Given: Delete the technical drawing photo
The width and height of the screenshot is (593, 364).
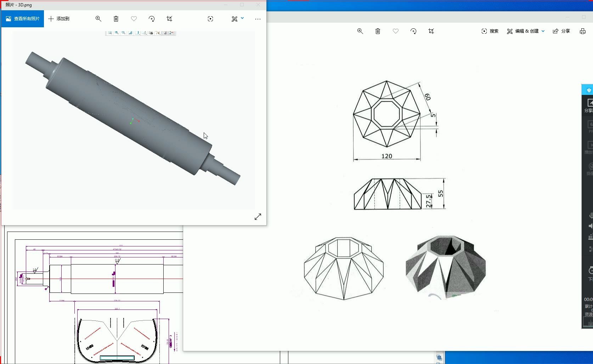Looking at the screenshot, I should coord(378,31).
